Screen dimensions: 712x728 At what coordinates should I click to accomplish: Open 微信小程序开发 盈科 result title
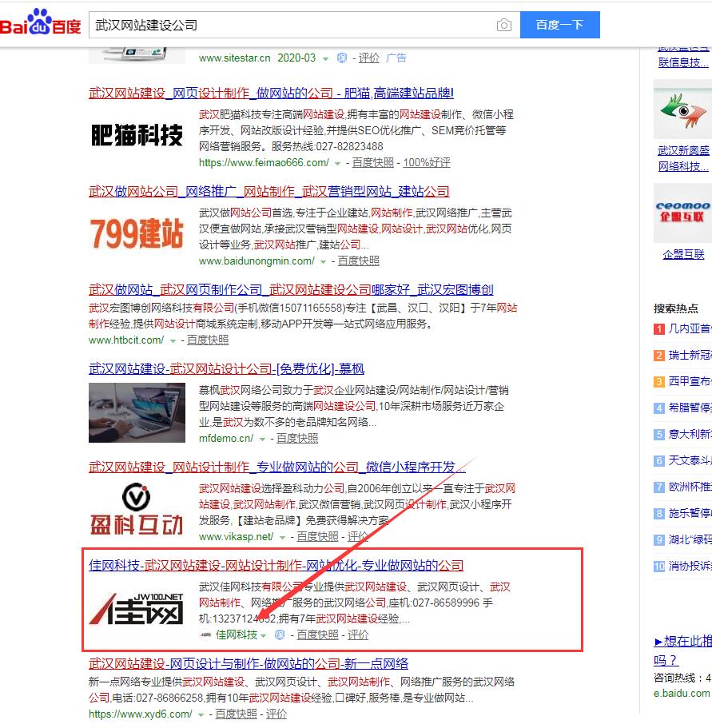click(x=277, y=467)
